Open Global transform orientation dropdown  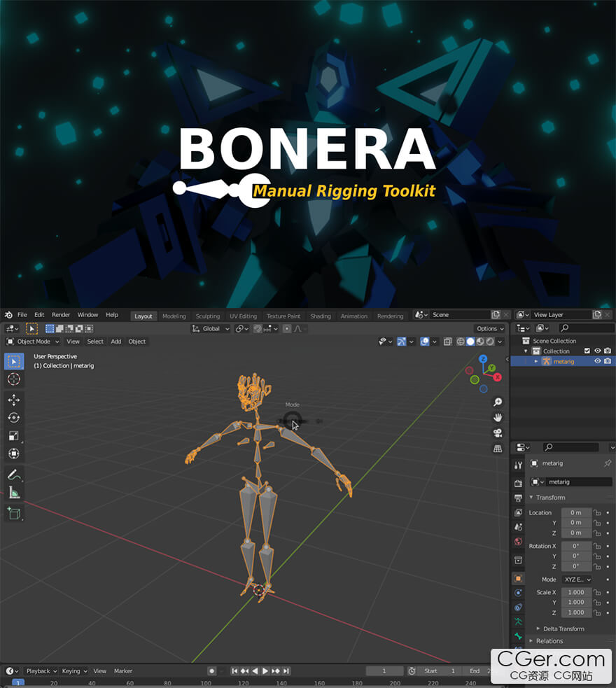click(211, 329)
